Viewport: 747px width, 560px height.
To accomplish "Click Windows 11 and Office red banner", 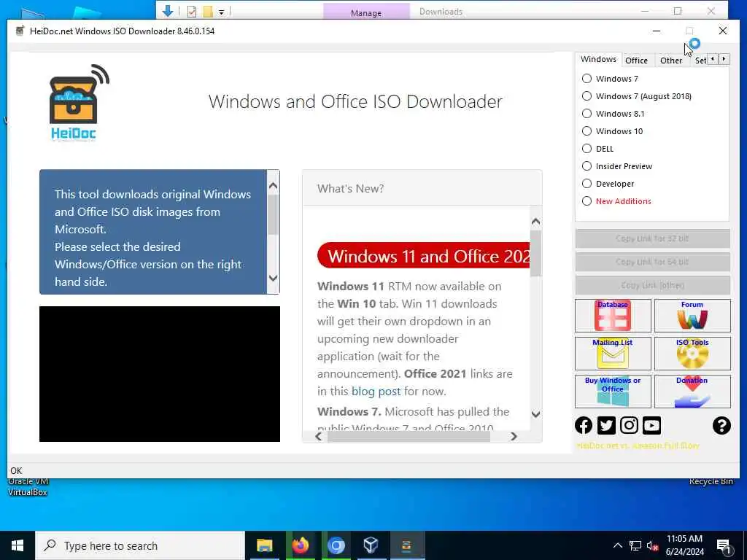I will 424,256.
